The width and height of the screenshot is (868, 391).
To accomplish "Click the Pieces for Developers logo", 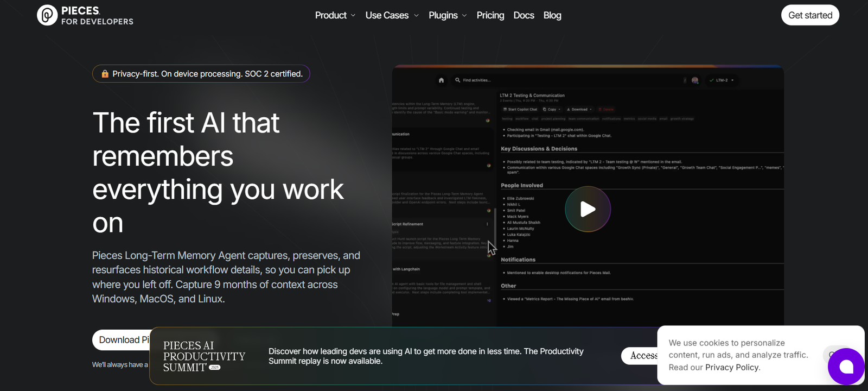I will tap(85, 15).
